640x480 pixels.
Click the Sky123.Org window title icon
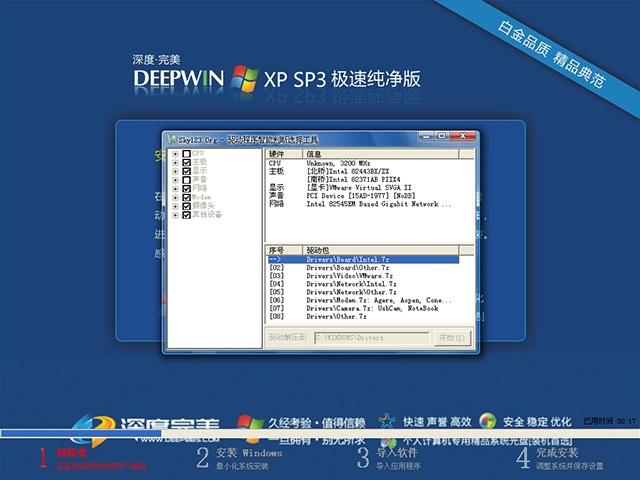[172, 140]
